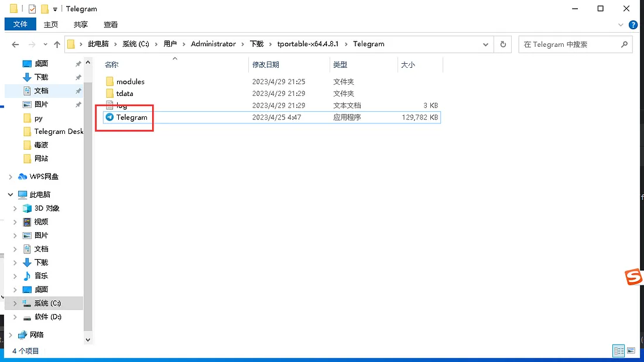Switch to large icons view in status bar
Image resolution: width=644 pixels, height=362 pixels.
click(x=632, y=351)
